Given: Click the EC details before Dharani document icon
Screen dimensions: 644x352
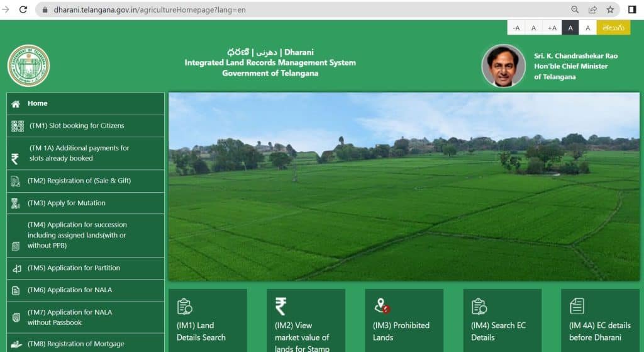Looking at the screenshot, I should click(577, 306).
